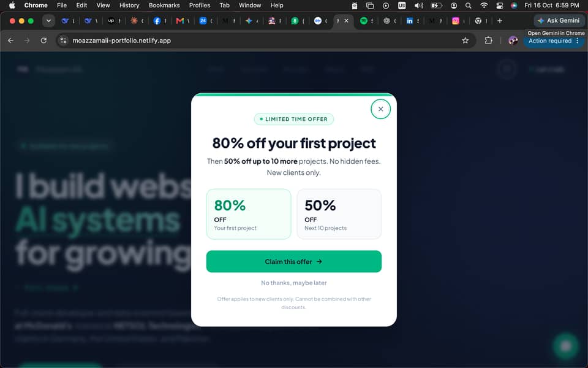Dismiss with No thanks, maybe later

[x=293, y=283]
